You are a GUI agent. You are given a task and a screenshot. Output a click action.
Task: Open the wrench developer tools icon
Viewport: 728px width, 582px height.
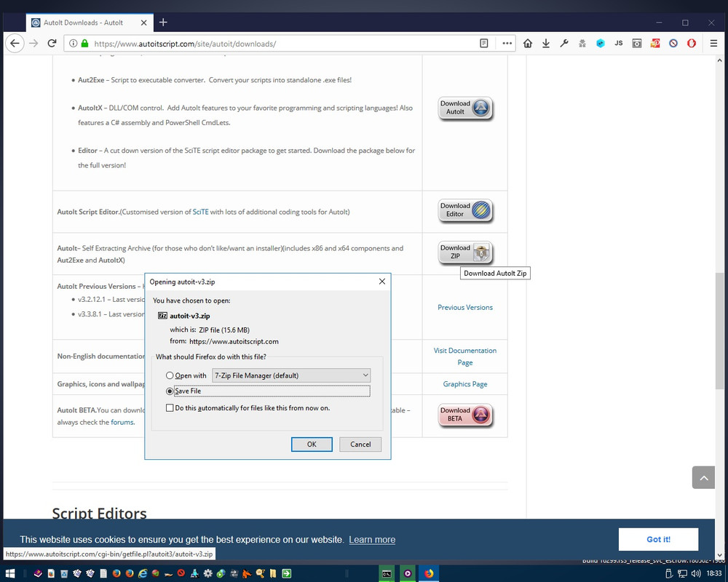[x=564, y=44]
